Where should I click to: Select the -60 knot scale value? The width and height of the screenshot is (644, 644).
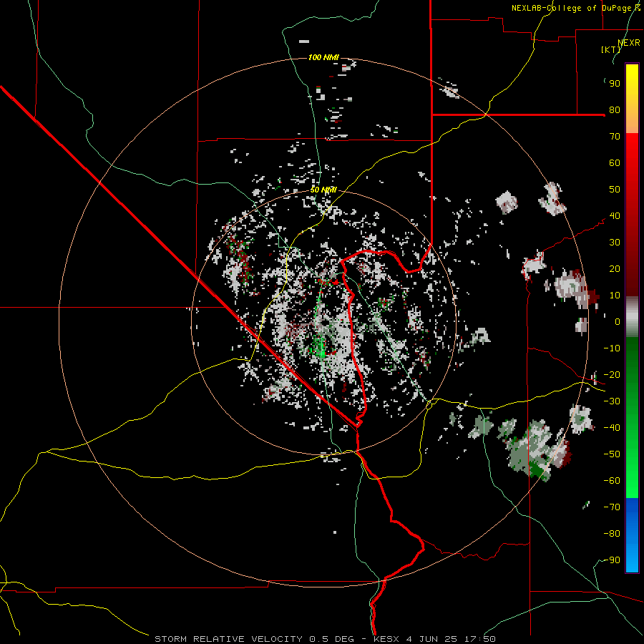tap(612, 481)
